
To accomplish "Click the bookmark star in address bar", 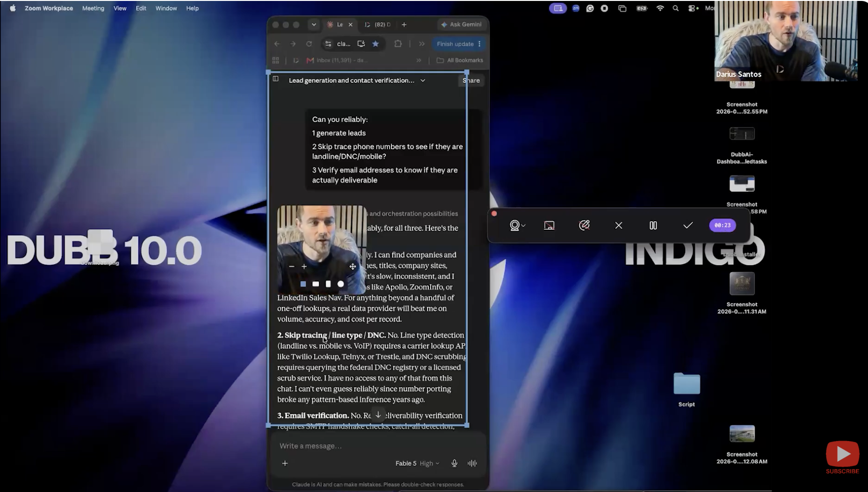I will [376, 44].
